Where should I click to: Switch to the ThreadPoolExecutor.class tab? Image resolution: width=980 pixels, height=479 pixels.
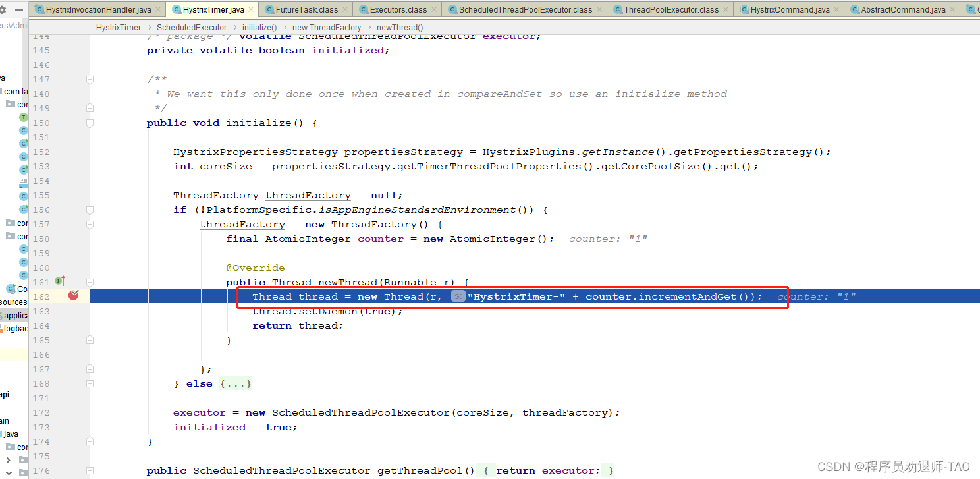click(x=671, y=10)
